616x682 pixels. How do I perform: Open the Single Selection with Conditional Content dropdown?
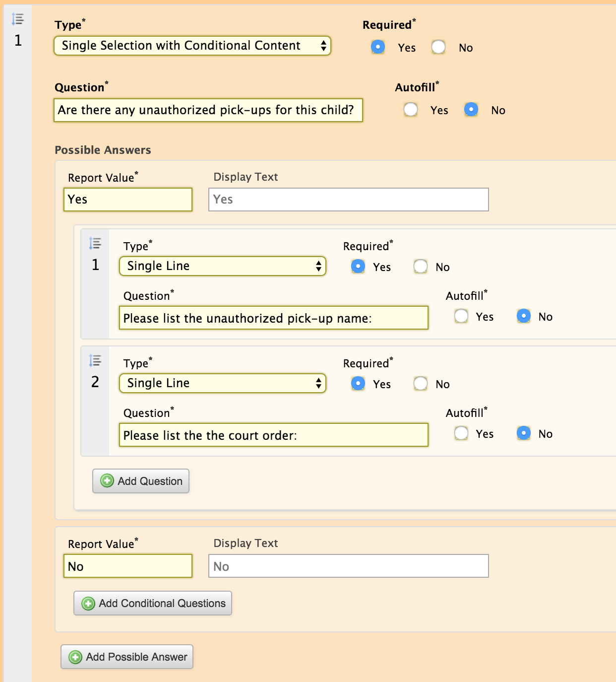pos(192,46)
